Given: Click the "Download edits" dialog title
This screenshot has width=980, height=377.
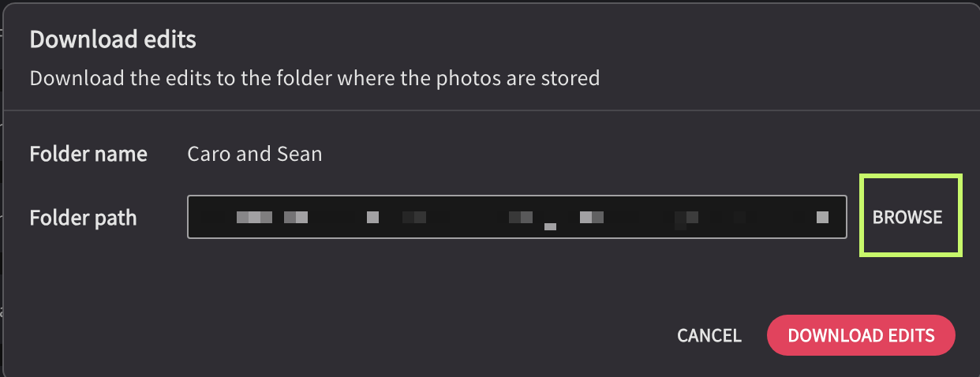Looking at the screenshot, I should pyautogui.click(x=113, y=39).
